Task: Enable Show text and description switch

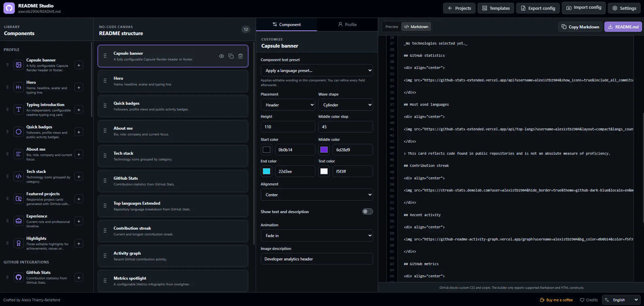Action: coord(367,211)
